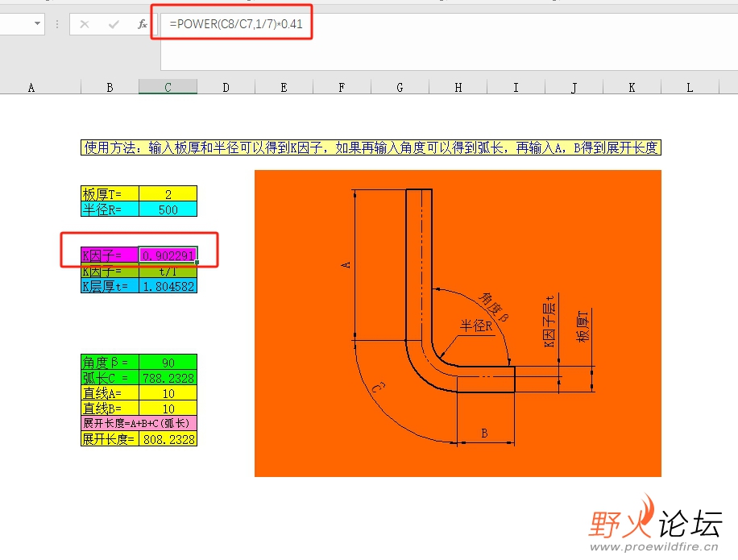Select column E header
The width and height of the screenshot is (738, 560).
(x=284, y=87)
